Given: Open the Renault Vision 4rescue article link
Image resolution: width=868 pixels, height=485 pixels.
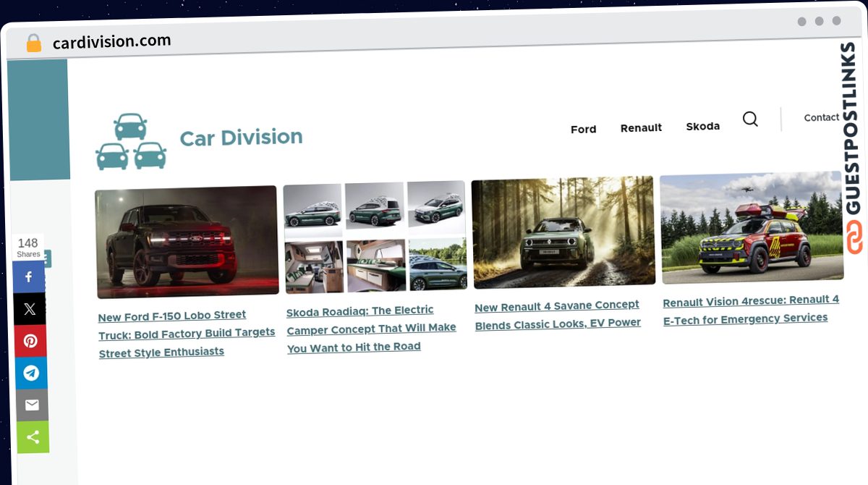Looking at the screenshot, I should tap(751, 310).
